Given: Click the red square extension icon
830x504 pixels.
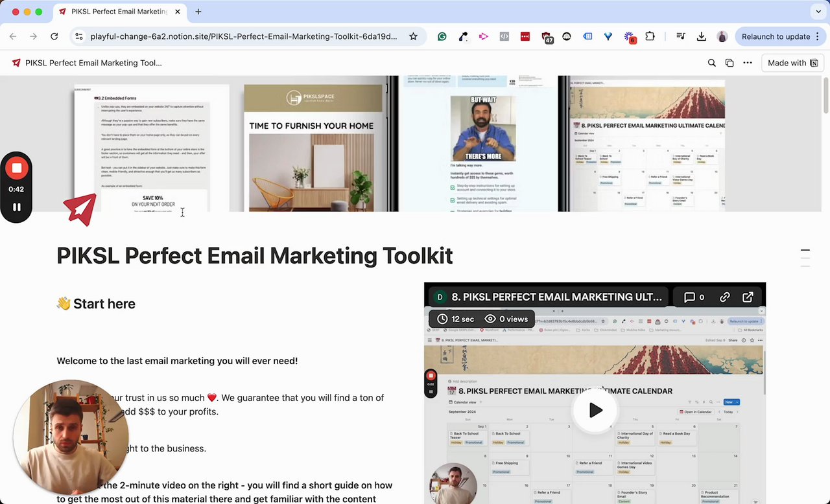Looking at the screenshot, I should (525, 37).
